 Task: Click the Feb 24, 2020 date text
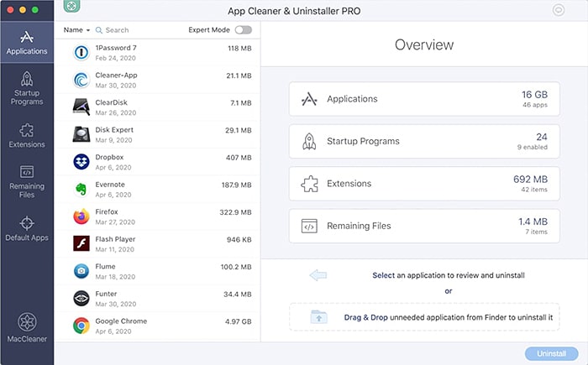[x=116, y=58]
